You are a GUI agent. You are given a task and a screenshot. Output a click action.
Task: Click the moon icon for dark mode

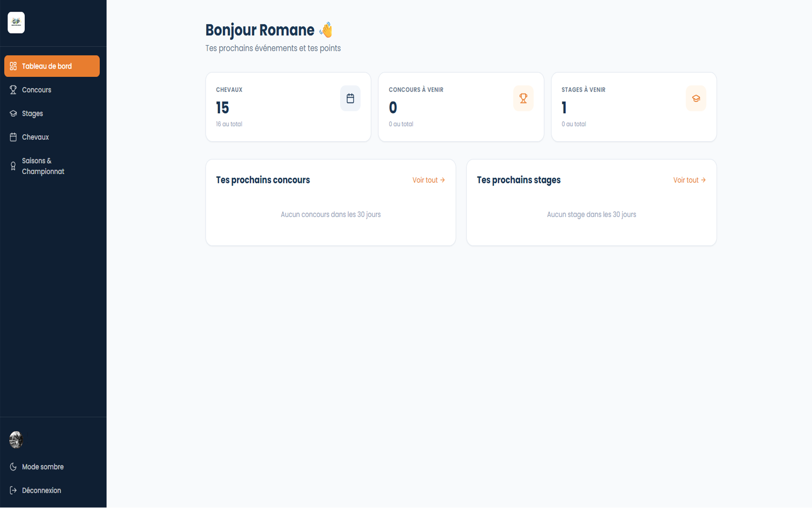(13, 467)
